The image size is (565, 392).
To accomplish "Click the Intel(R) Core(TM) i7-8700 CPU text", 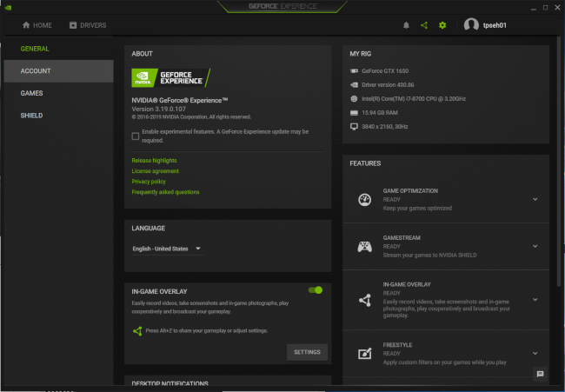I will pyautogui.click(x=414, y=99).
